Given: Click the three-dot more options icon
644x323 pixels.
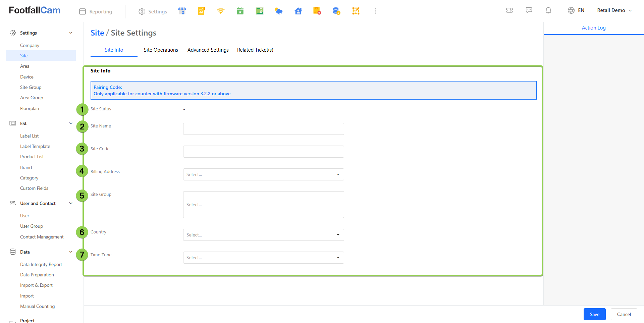Looking at the screenshot, I should pos(375,11).
